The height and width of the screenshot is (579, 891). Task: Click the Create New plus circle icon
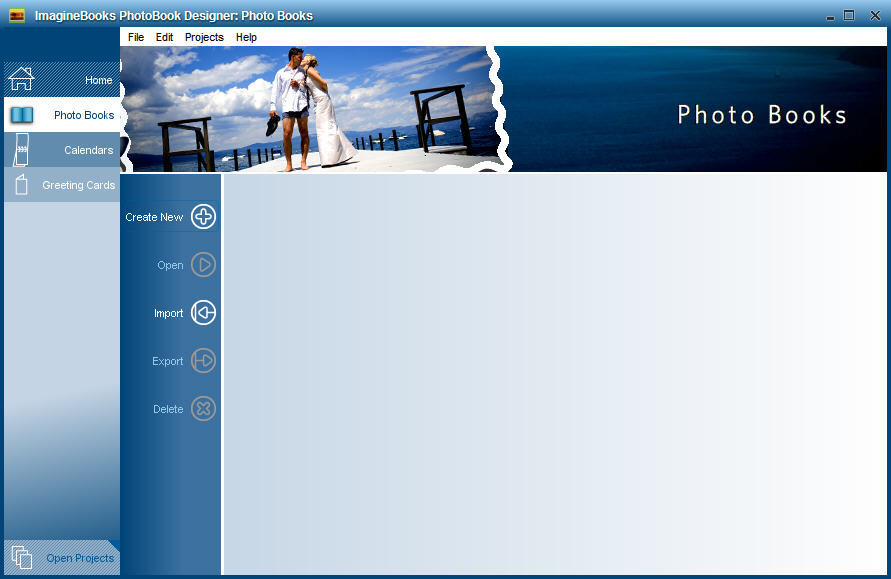point(201,216)
